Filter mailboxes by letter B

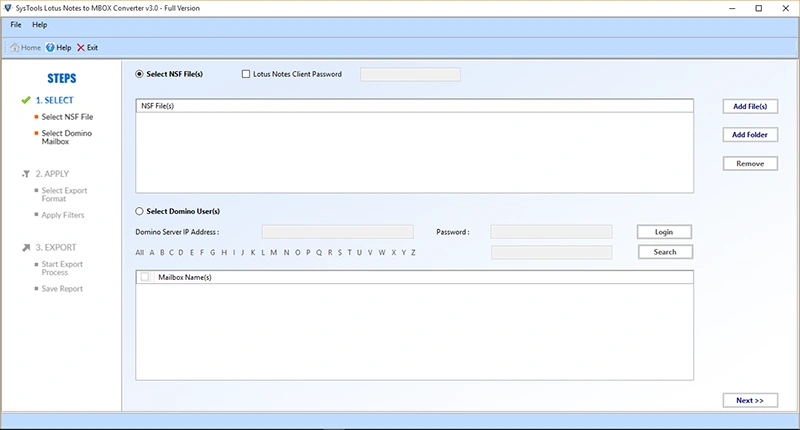(x=162, y=252)
